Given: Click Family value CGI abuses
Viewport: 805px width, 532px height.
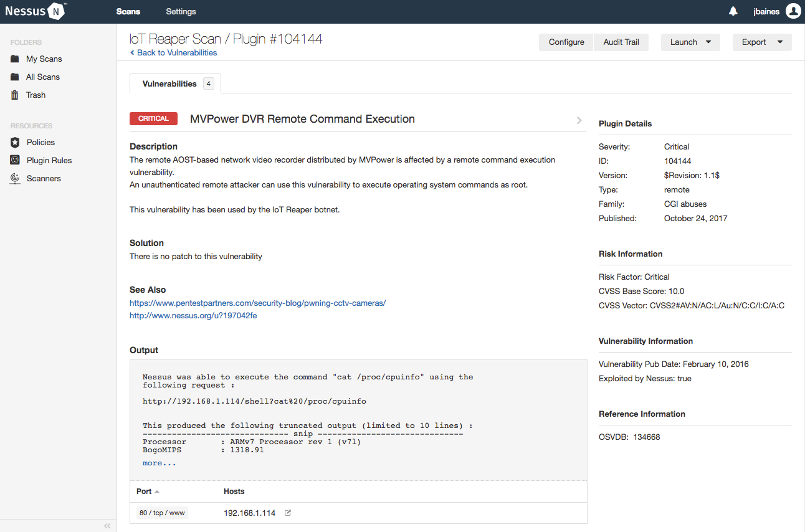Looking at the screenshot, I should (685, 204).
